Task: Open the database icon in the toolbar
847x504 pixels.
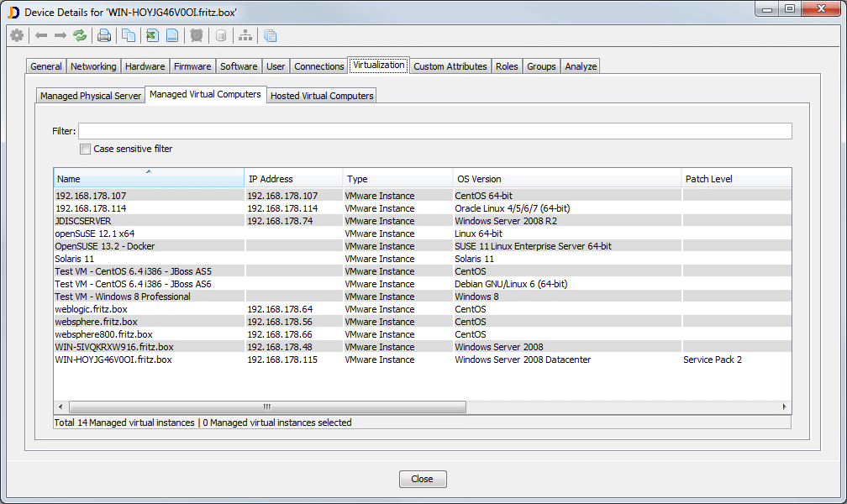Action: pyautogui.click(x=220, y=35)
